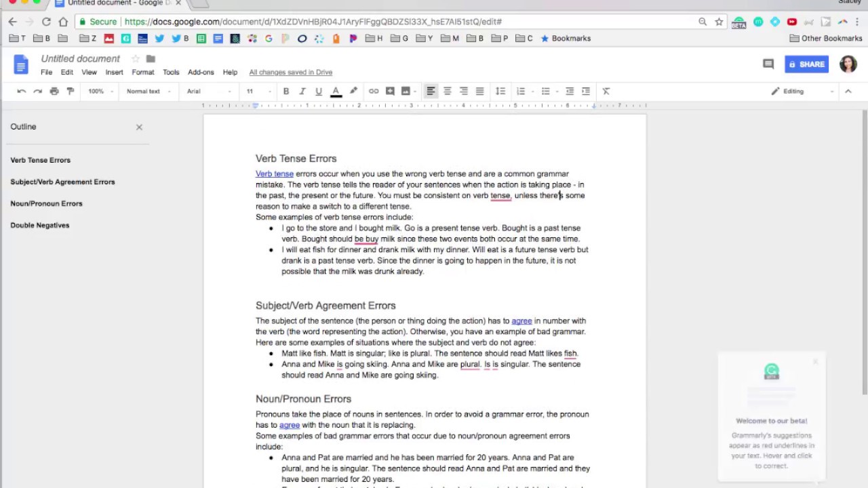
Task: Open the comments history icon
Action: (x=768, y=64)
